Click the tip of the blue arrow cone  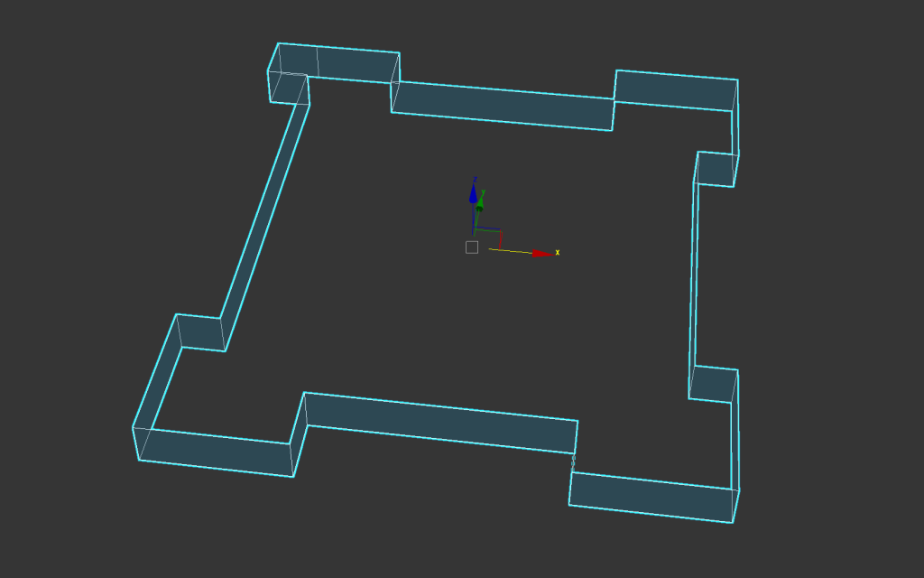pyautogui.click(x=473, y=182)
